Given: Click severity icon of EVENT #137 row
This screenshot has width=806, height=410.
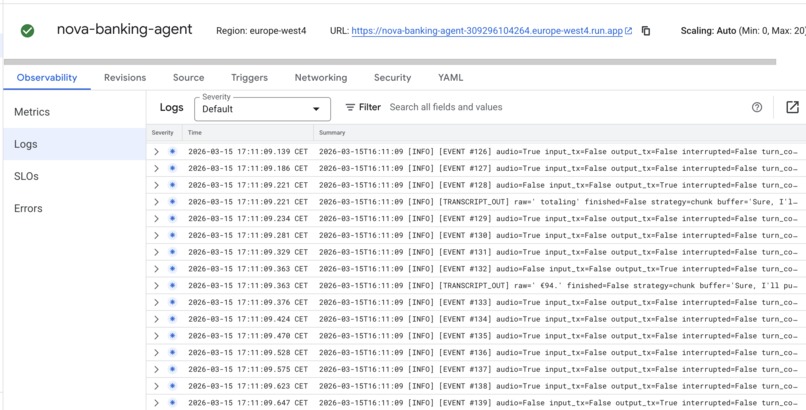Looking at the screenshot, I should click(x=172, y=369).
